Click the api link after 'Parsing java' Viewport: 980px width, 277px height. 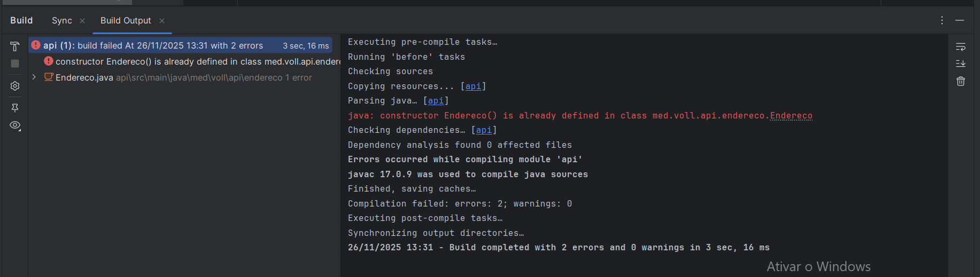coord(435,101)
